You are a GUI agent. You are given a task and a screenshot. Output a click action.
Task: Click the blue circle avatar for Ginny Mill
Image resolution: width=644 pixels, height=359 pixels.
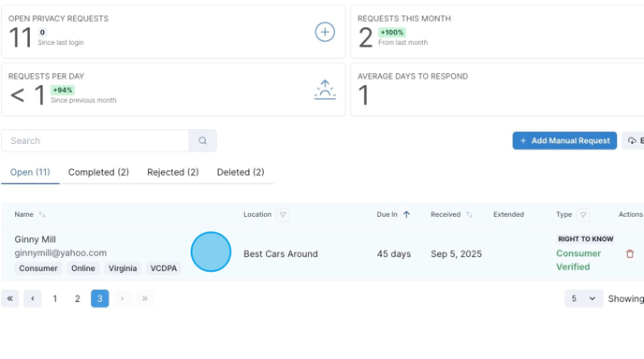(211, 251)
